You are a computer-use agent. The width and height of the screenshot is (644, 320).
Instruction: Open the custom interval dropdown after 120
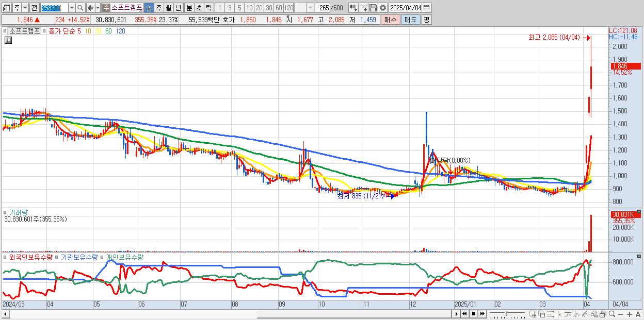tap(310, 8)
